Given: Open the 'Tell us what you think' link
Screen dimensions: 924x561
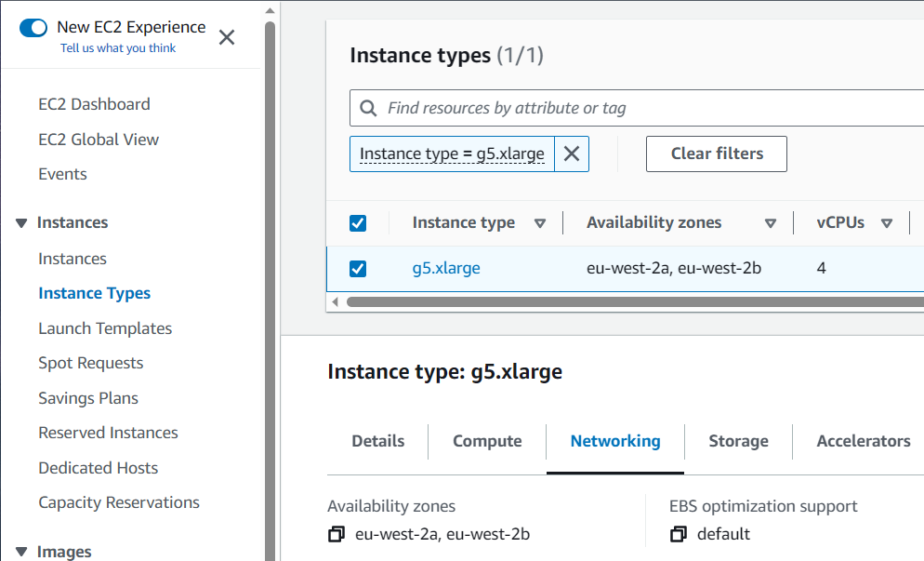Looking at the screenshot, I should pyautogui.click(x=118, y=48).
